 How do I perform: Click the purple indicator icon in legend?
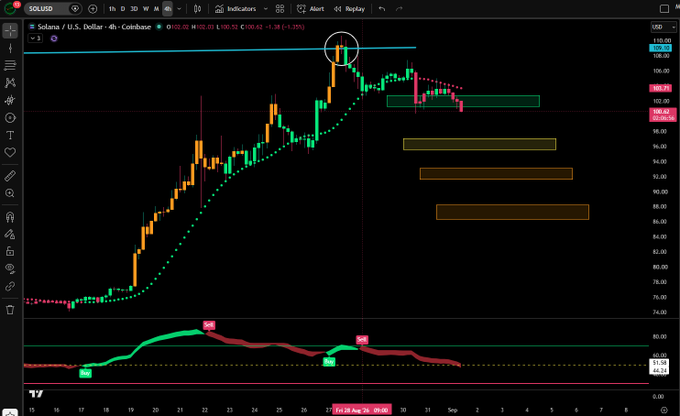click(x=54, y=38)
